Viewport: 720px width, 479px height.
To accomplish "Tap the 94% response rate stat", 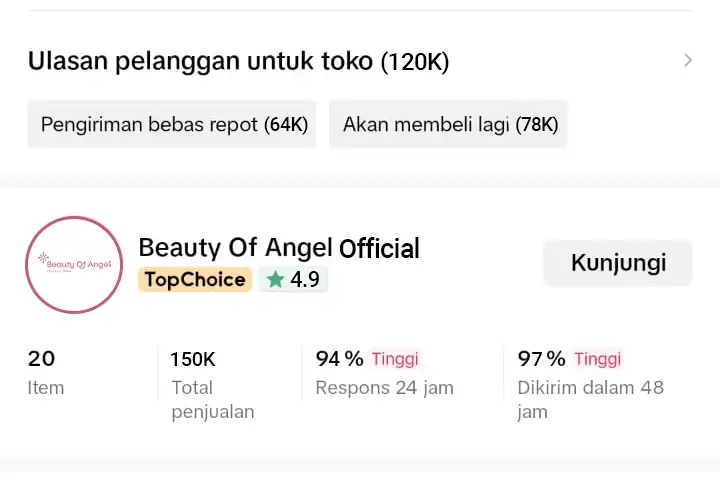I will click(339, 359).
